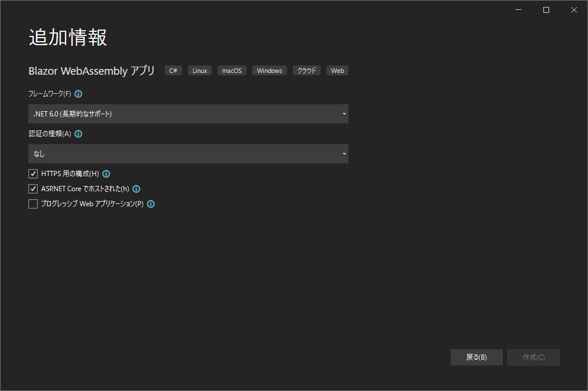Click the 戻る(B) button
The height and width of the screenshot is (391, 588).
click(476, 357)
